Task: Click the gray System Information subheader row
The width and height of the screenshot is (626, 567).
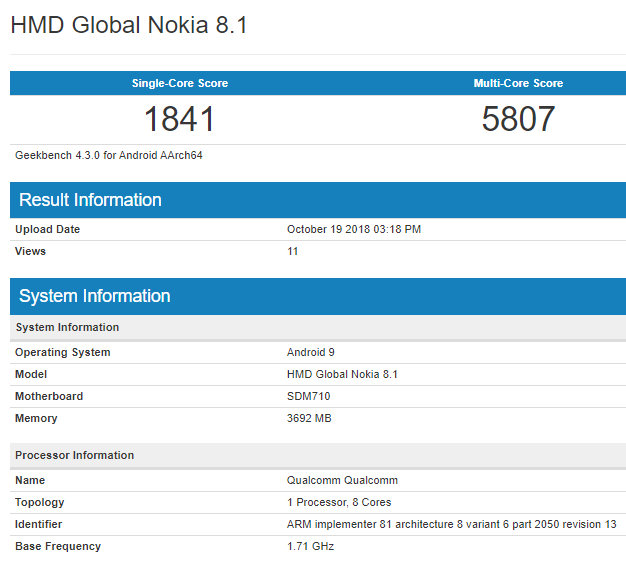Action: (67, 327)
